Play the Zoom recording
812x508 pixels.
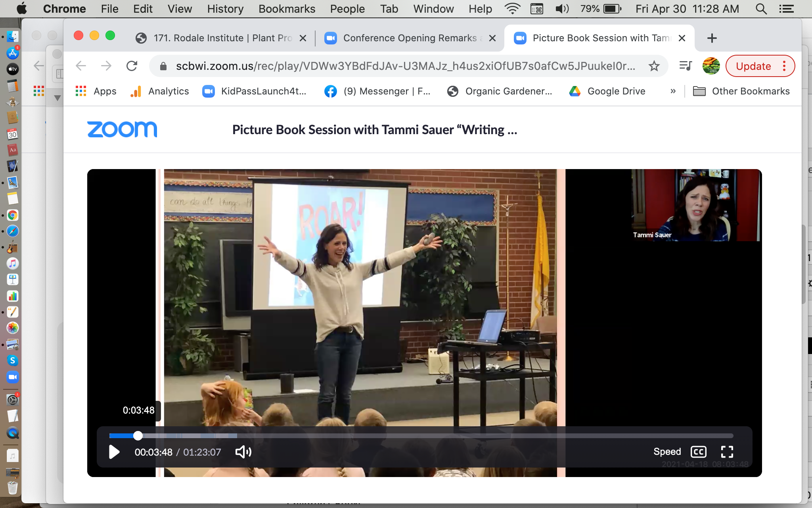pyautogui.click(x=114, y=452)
